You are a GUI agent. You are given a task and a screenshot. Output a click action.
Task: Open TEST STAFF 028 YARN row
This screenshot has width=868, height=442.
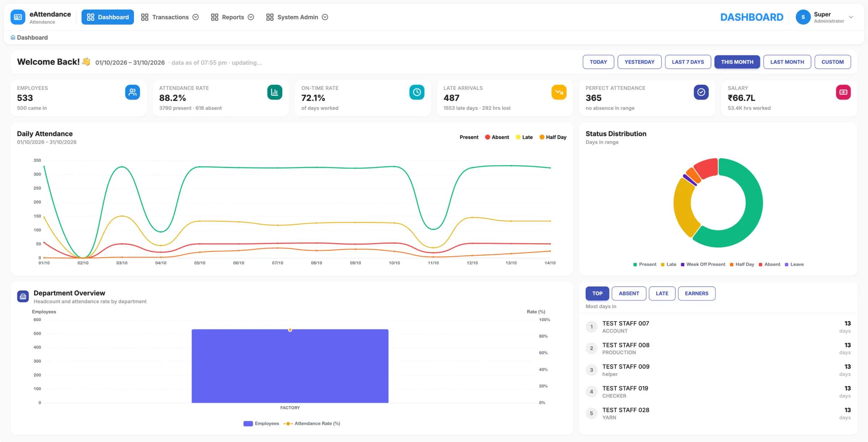[718, 413]
